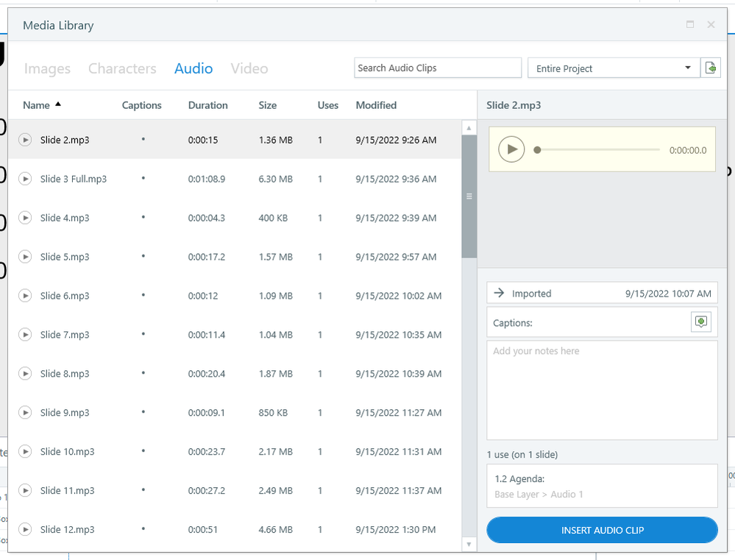Click in the Search Audio Clips field
Image resolution: width=735 pixels, height=560 pixels.
point(437,68)
